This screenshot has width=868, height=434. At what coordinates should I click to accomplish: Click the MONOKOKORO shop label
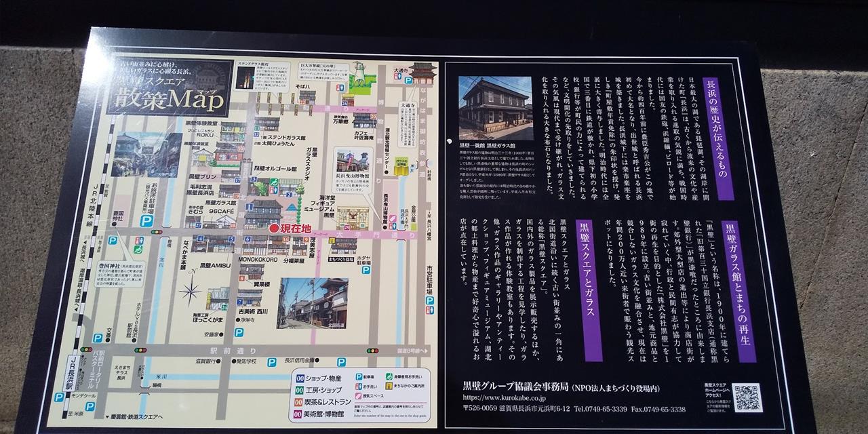(258, 259)
